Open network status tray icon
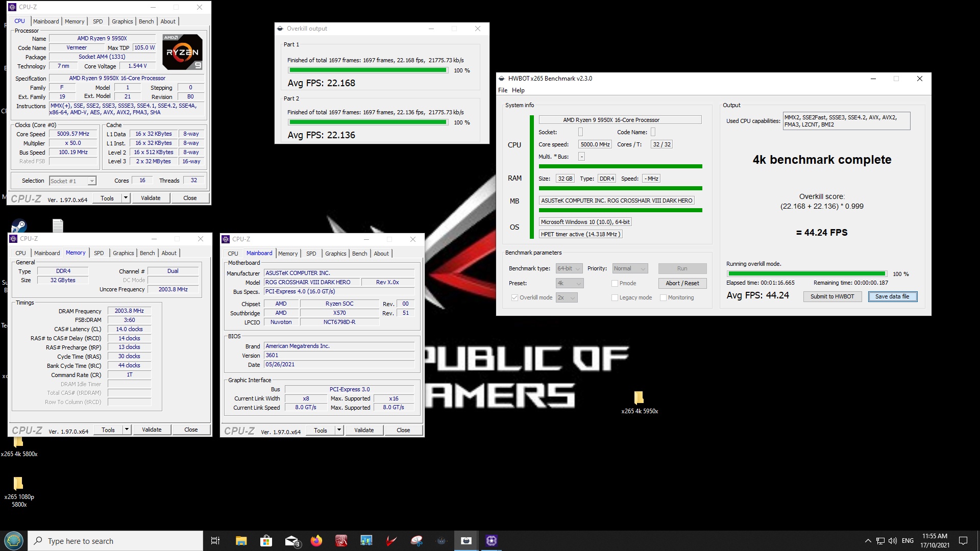The width and height of the screenshot is (980, 551). point(880,541)
